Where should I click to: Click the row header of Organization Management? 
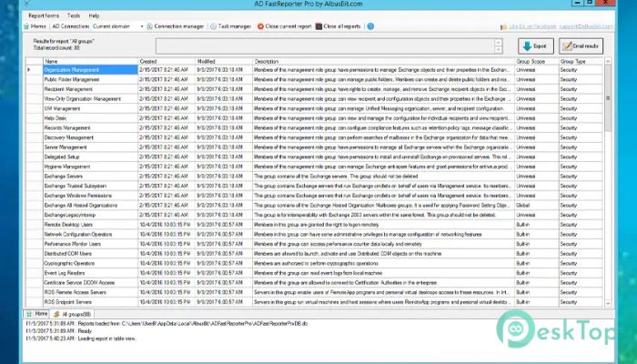pos(35,70)
